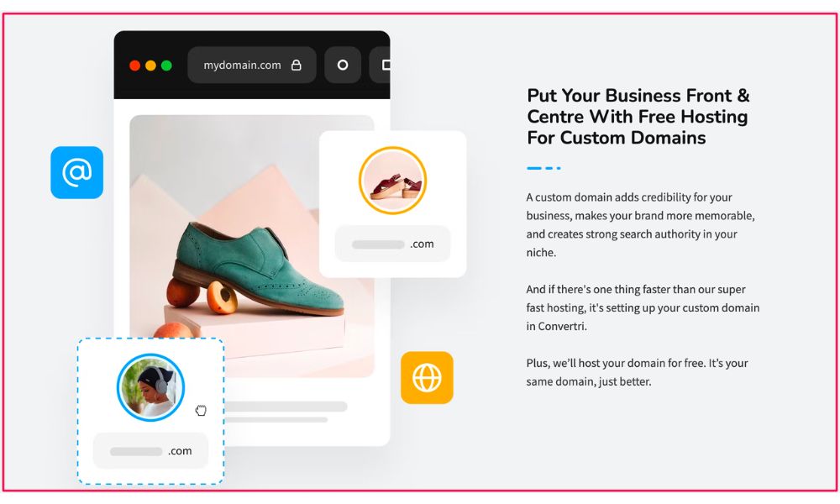Click the blue dashed divider under heading
Screen dimensions: 840x504
(x=543, y=168)
